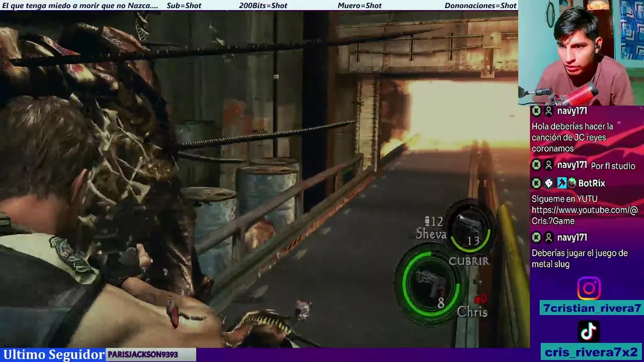Click the 'Hola deberías hacer la canción' message

(573, 137)
